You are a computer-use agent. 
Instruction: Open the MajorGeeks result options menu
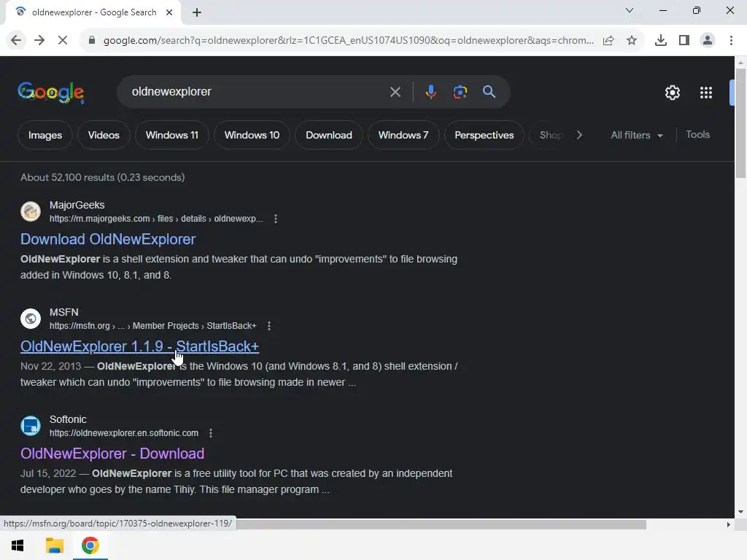click(x=275, y=219)
